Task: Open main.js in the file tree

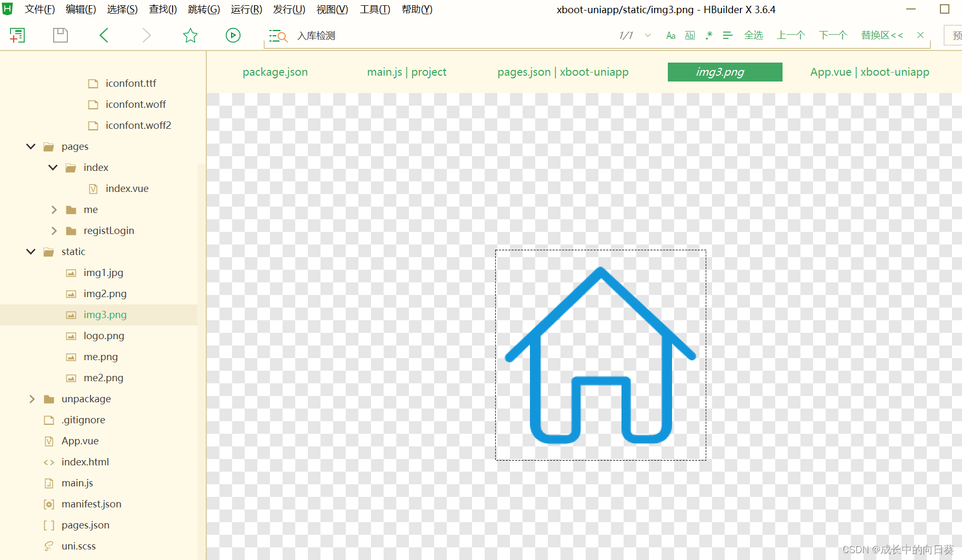Action: [77, 483]
